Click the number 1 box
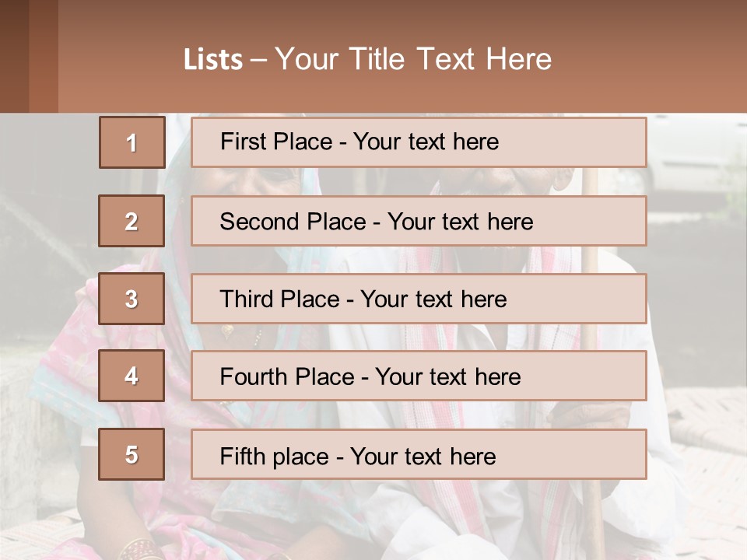 tap(132, 142)
